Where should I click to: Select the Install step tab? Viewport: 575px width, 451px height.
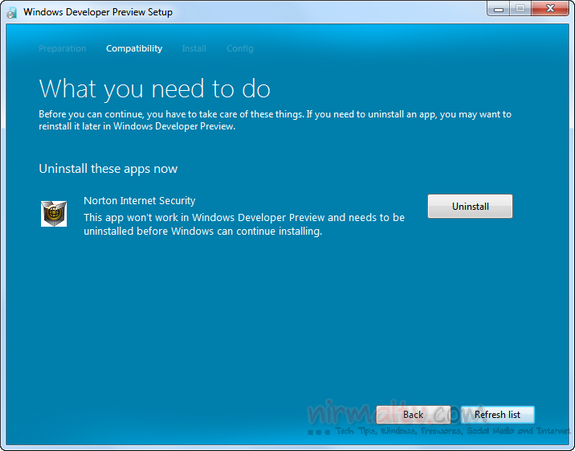coord(194,49)
